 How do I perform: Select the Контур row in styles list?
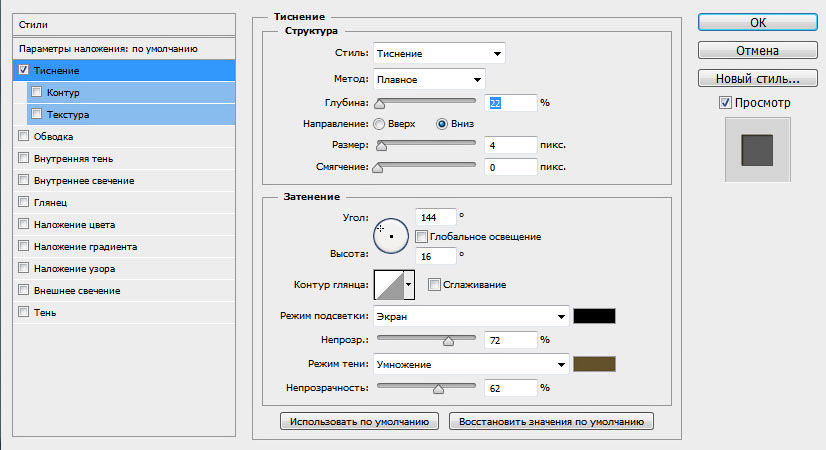click(131, 92)
